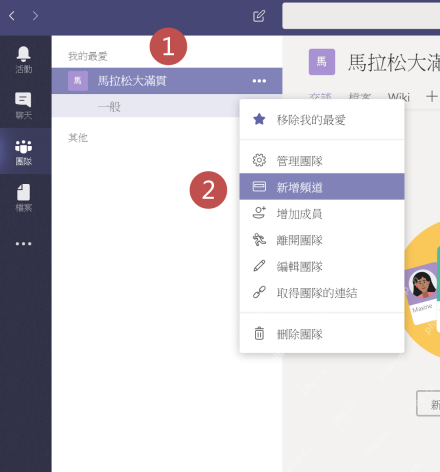440x472 pixels.
Task: Select the 馬拉松大滿貫 team row
Action: (167, 81)
